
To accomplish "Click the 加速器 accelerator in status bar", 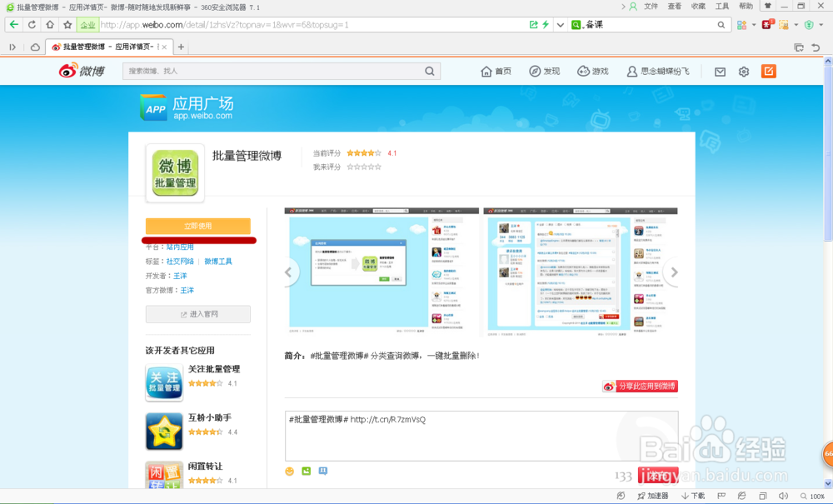I will tap(653, 496).
